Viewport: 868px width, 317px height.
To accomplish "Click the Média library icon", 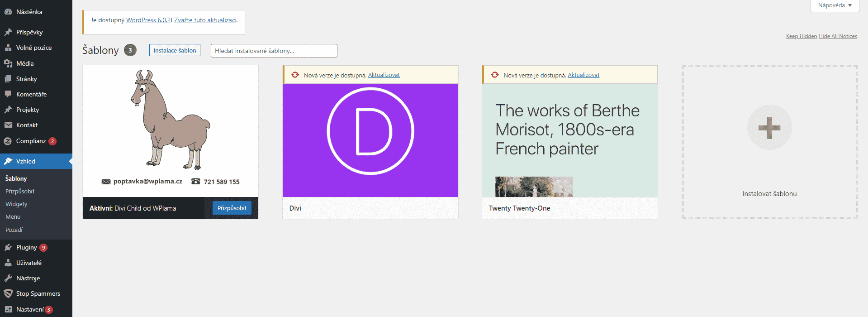I will point(8,63).
